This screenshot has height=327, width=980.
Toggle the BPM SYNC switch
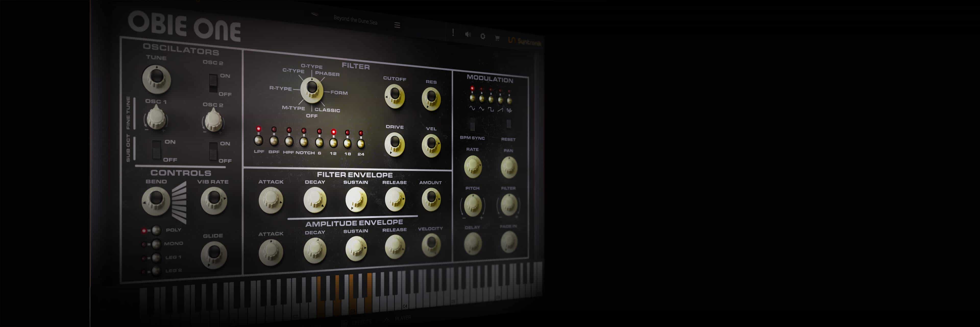point(472,124)
